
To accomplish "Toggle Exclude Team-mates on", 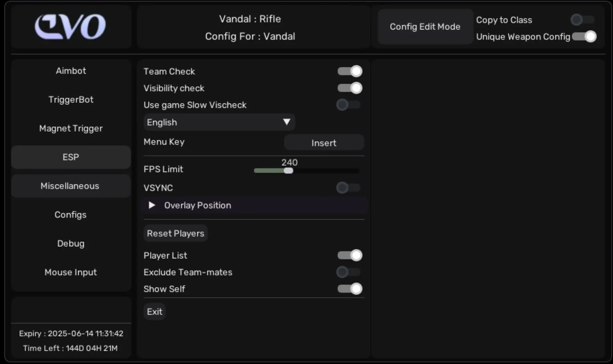I will [x=348, y=272].
